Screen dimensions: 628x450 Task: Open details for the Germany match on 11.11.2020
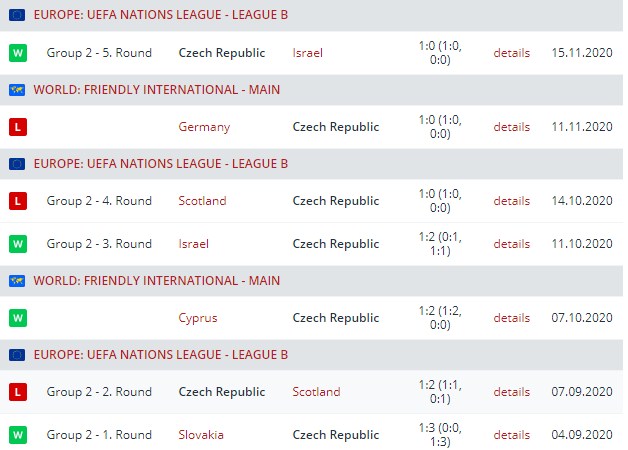tap(511, 127)
